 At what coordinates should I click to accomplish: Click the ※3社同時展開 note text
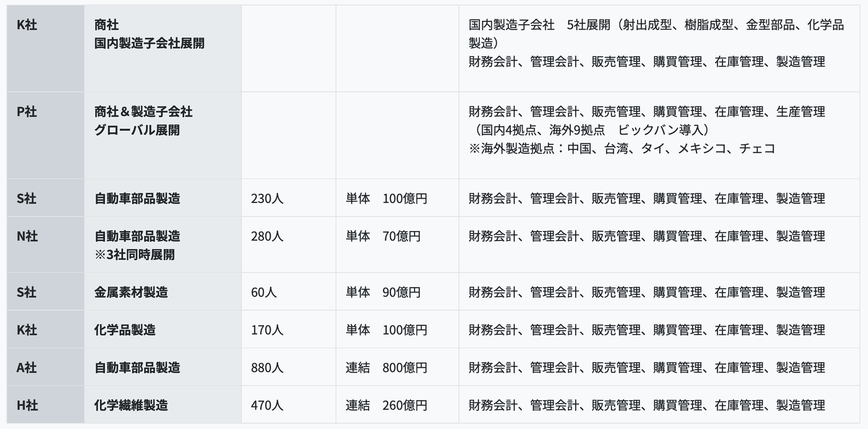click(134, 255)
